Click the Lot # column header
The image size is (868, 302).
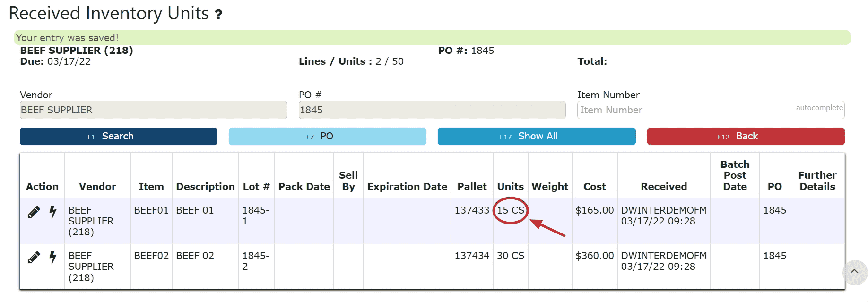coord(256,187)
